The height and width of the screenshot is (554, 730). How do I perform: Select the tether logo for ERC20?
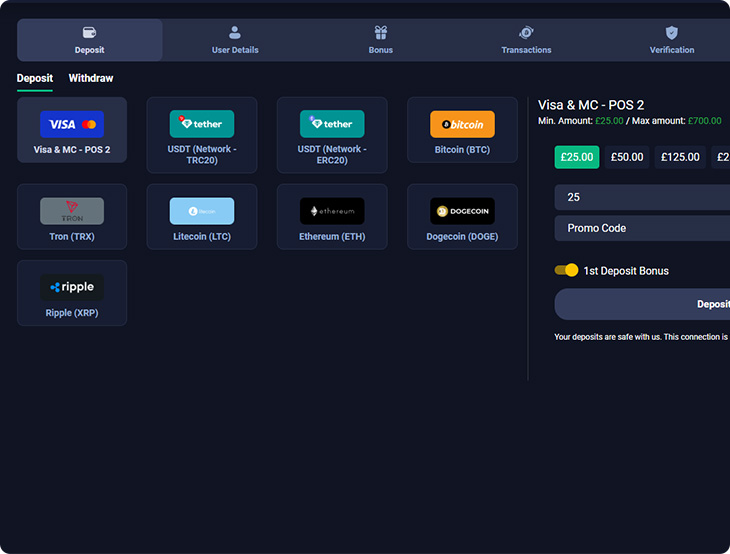coord(332,124)
